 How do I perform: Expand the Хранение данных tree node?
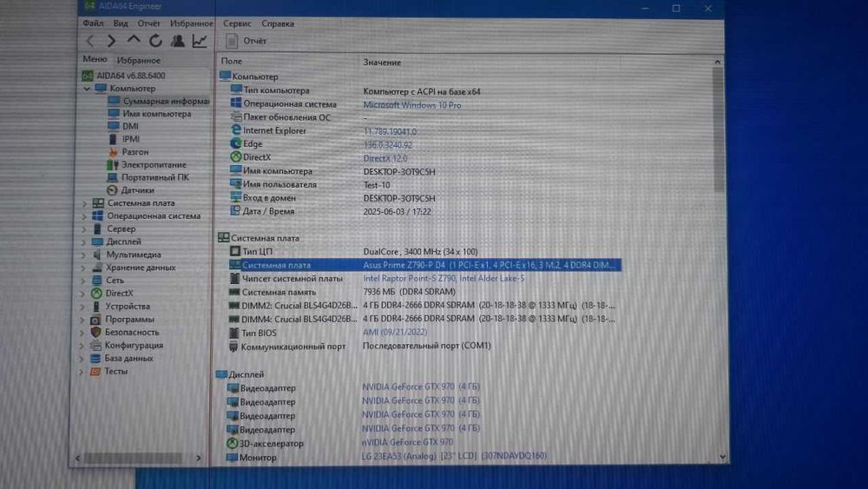pos(83,268)
